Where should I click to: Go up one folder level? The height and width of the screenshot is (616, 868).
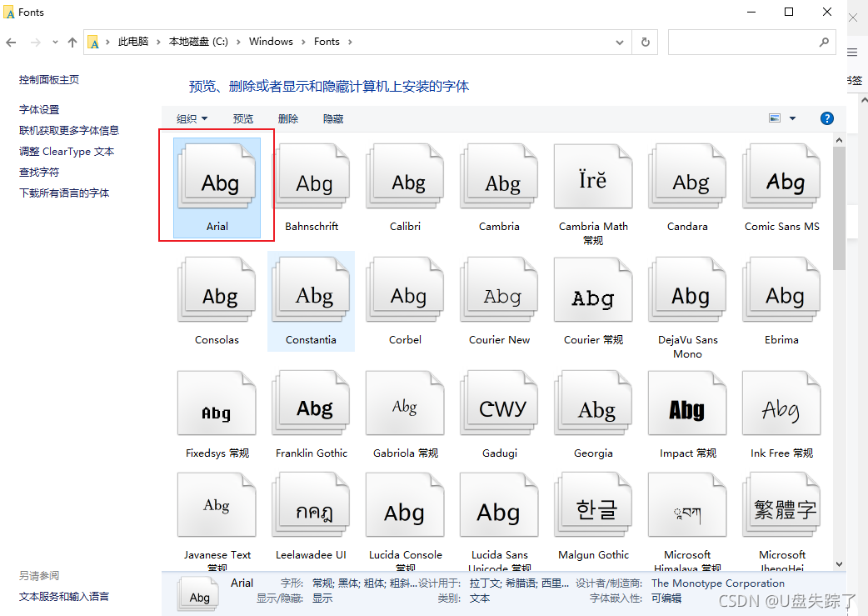72,43
